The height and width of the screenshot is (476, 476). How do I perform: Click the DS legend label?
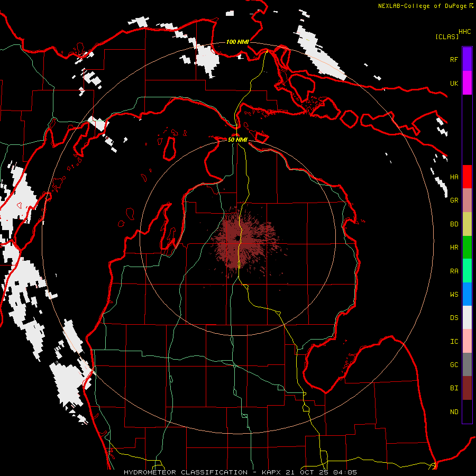click(x=454, y=318)
